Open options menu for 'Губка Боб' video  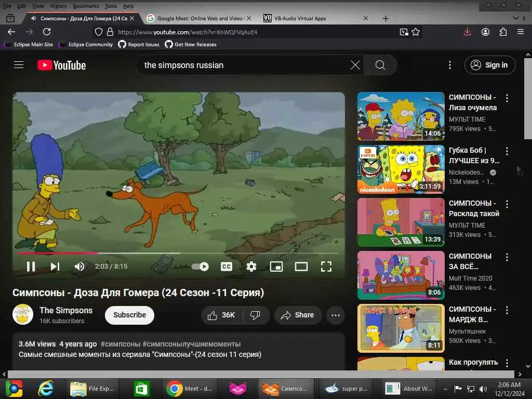(507, 151)
